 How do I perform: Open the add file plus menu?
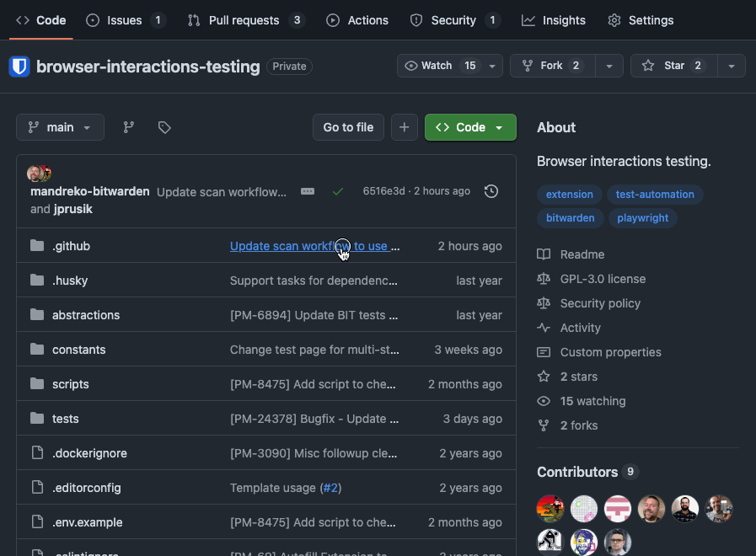[x=404, y=127]
